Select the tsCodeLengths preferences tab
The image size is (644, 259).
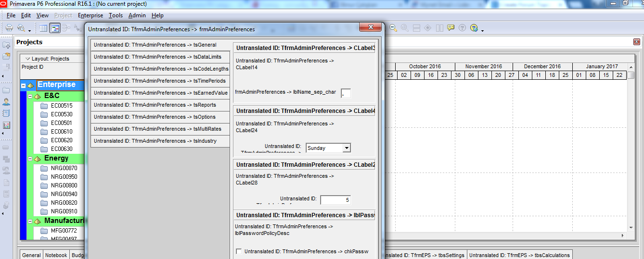point(160,69)
